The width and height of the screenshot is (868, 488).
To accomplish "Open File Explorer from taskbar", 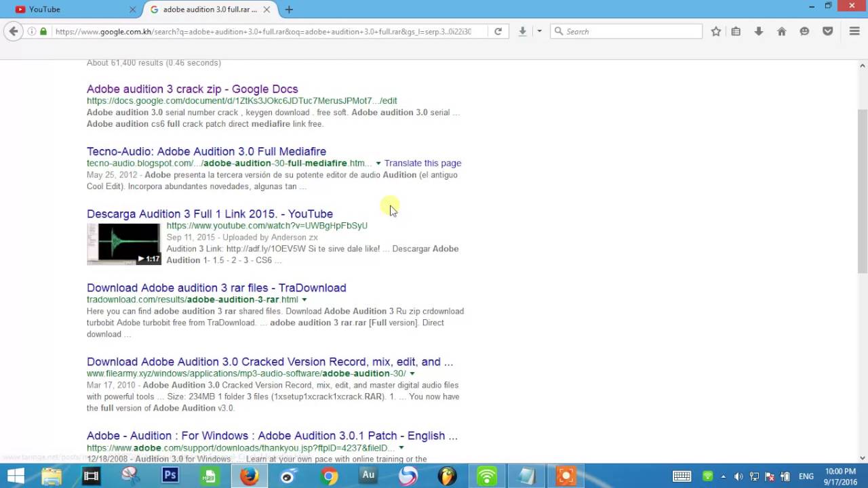I will click(x=52, y=476).
